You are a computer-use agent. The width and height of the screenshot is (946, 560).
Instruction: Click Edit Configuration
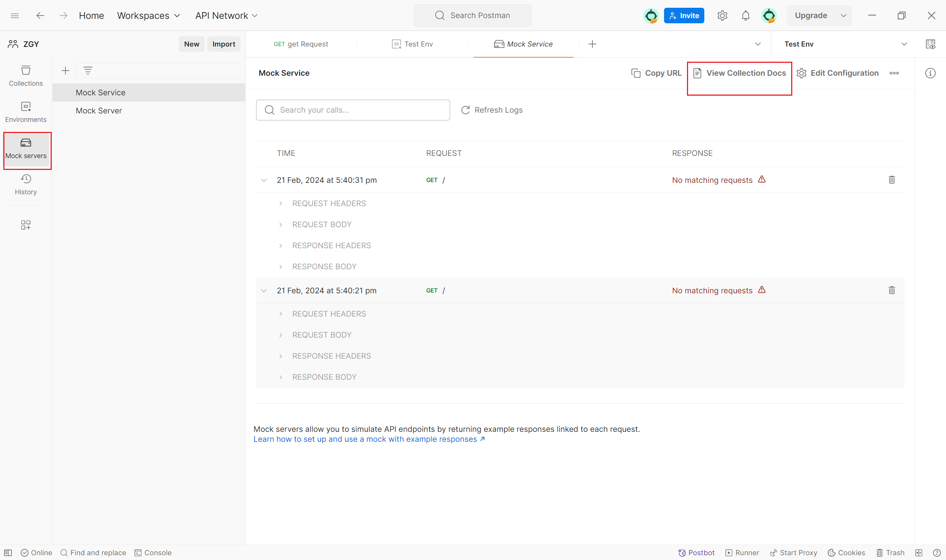(x=838, y=73)
